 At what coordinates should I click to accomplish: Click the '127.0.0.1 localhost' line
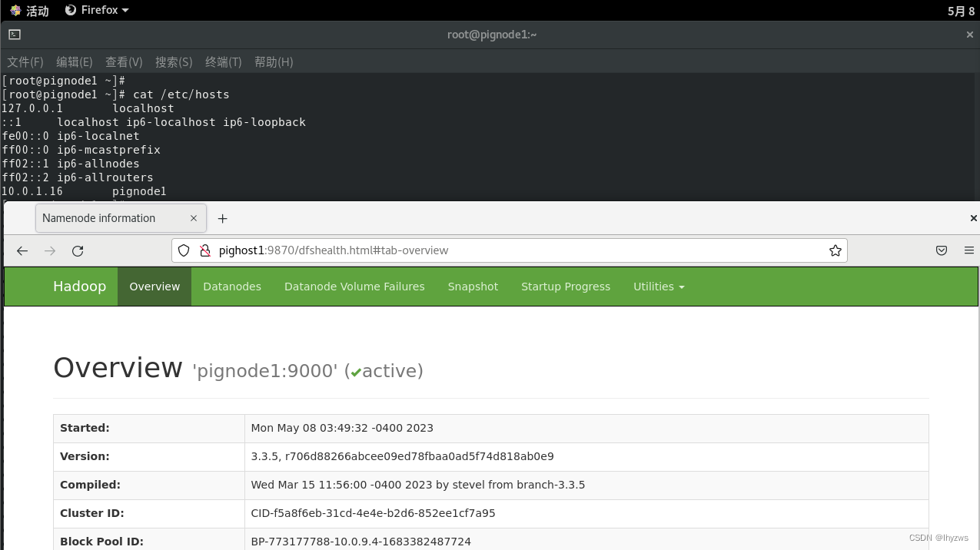(x=88, y=108)
